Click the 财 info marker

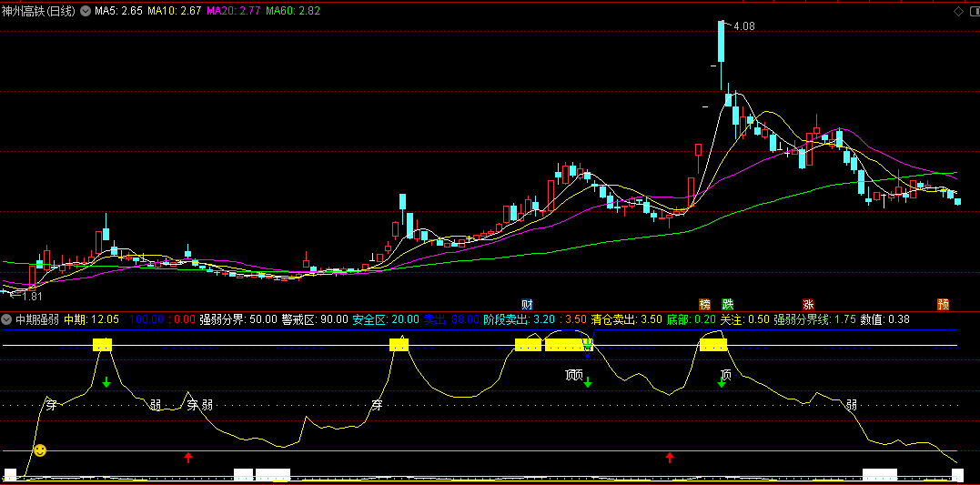point(528,304)
